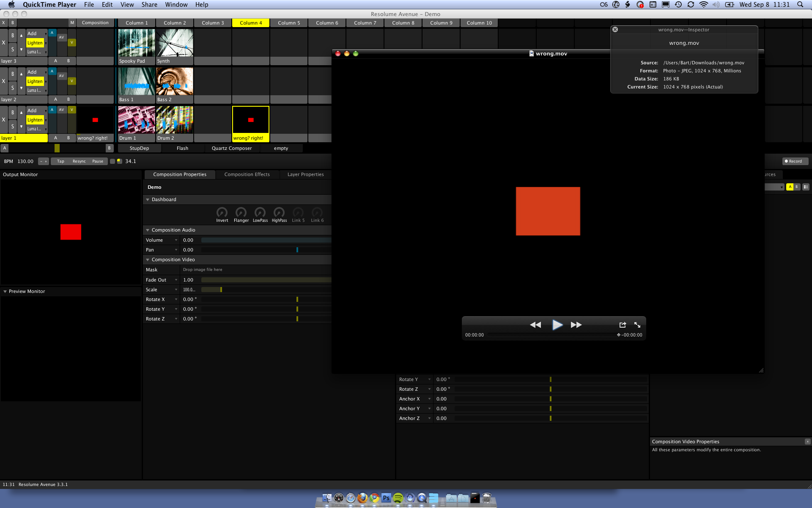Clear layer 3 with X button
The height and width of the screenshot is (508, 812).
click(4, 42)
